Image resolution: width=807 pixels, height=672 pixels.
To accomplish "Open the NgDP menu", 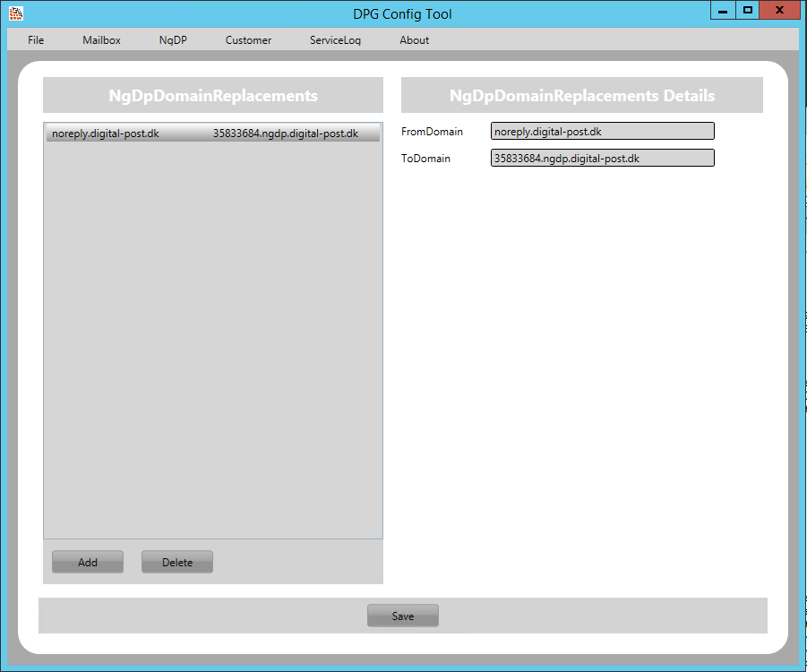I will pyautogui.click(x=173, y=40).
